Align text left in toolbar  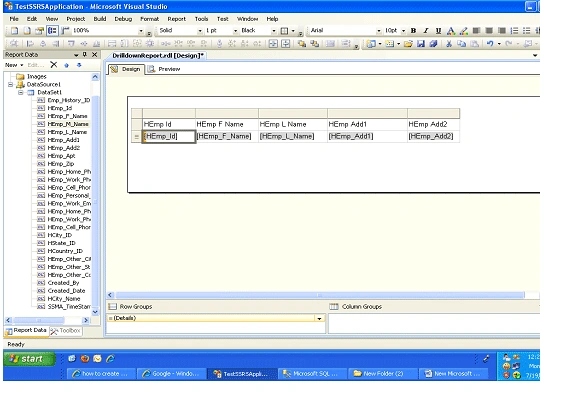click(476, 31)
